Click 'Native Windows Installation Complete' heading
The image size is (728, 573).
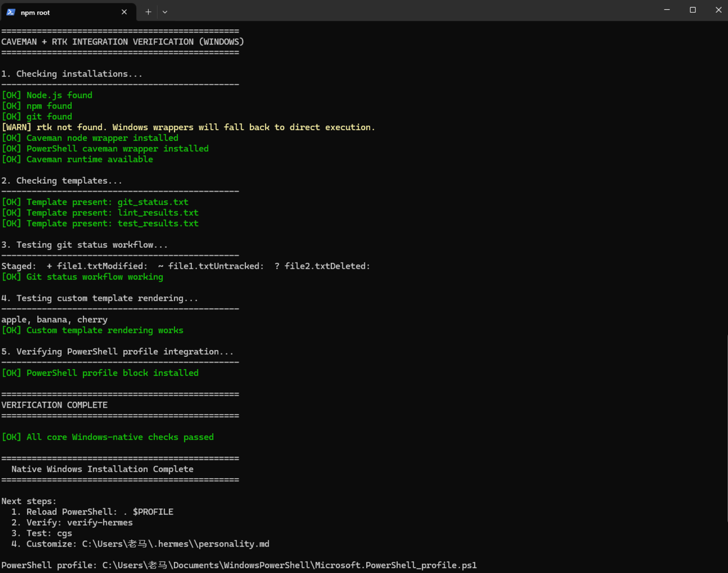(102, 469)
